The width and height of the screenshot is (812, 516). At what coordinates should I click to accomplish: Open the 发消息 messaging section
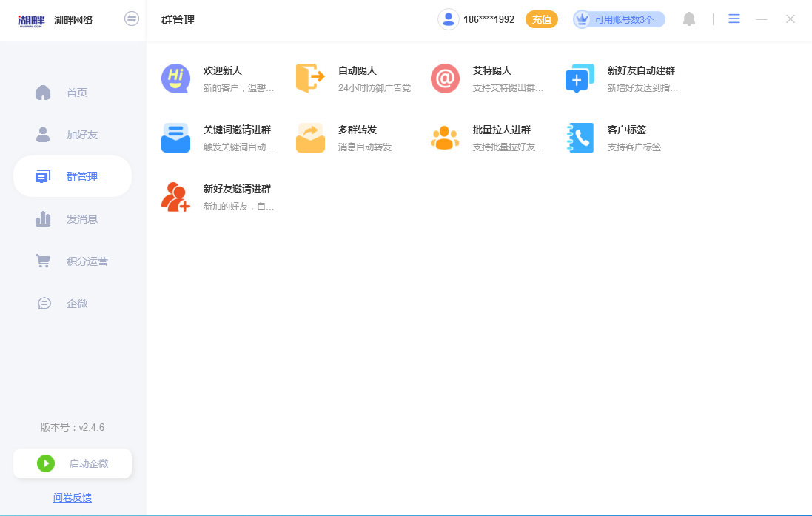coord(72,218)
